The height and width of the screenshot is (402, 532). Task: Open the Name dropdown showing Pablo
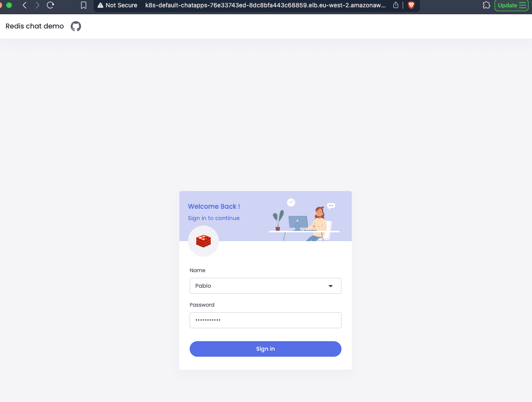pos(266,286)
